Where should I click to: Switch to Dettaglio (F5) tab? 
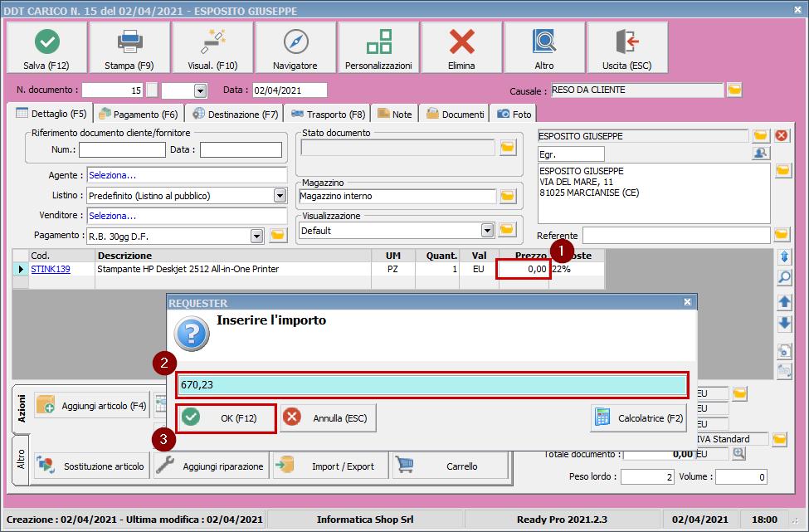tap(51, 114)
